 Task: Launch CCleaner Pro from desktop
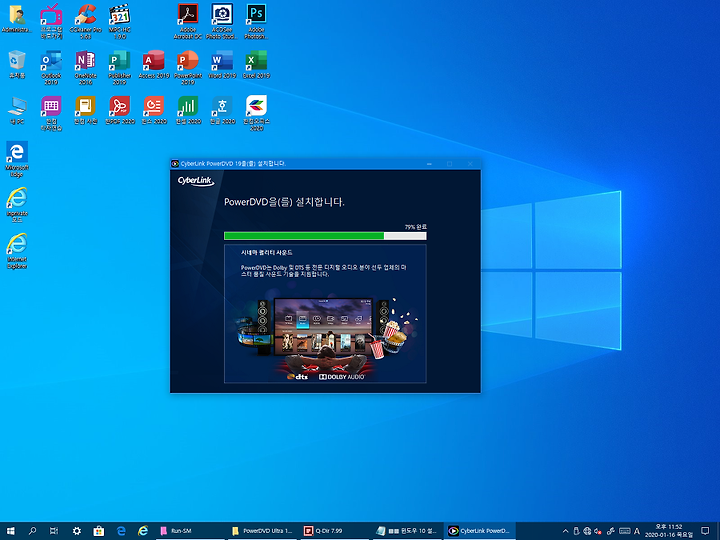click(85, 21)
